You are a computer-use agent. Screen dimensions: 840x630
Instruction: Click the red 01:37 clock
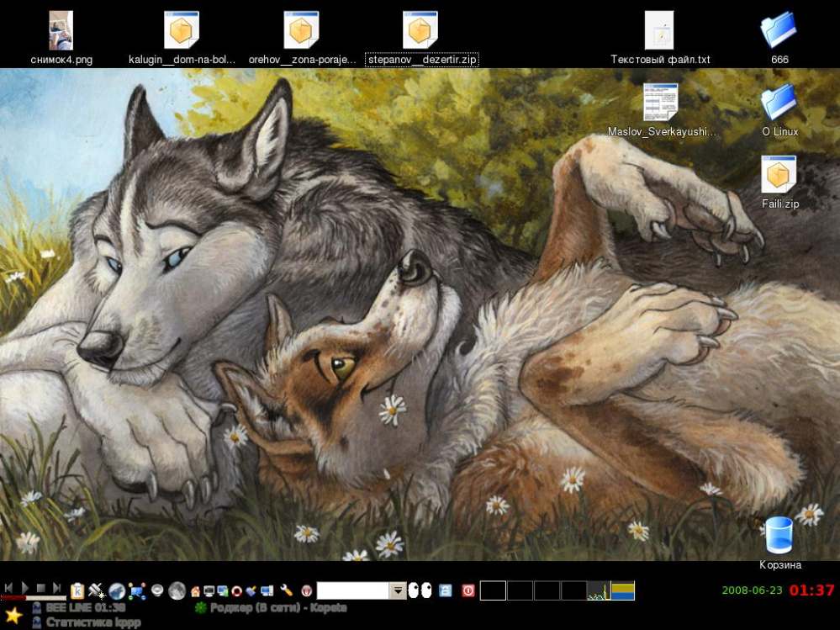(811, 590)
